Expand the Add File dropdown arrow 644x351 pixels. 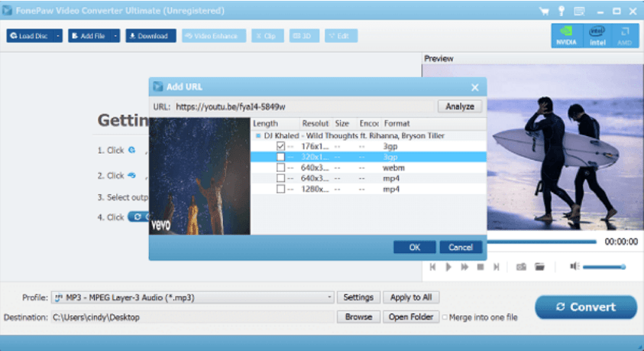(115, 36)
